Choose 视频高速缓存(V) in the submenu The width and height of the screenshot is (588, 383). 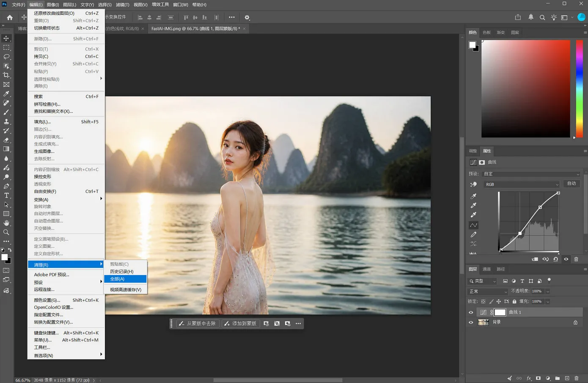pos(125,290)
